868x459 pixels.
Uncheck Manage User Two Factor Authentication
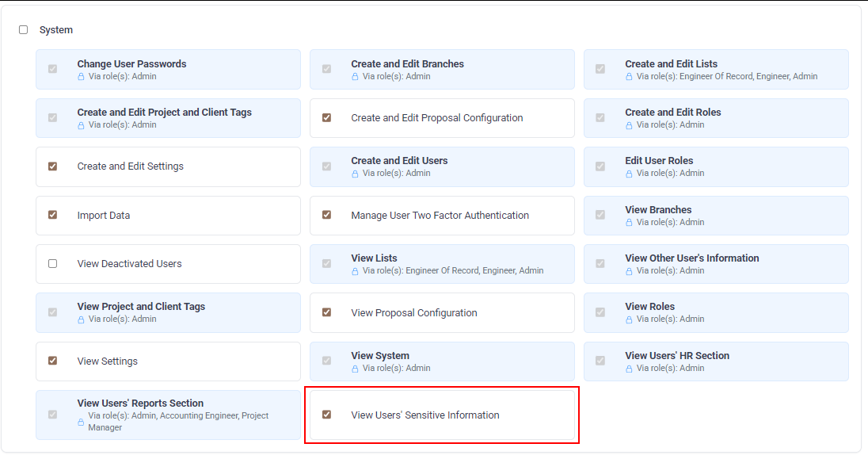(326, 215)
